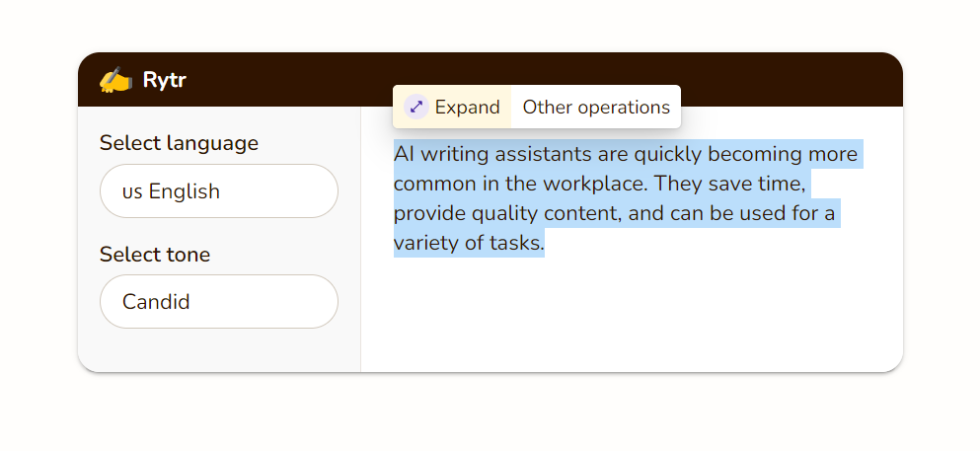Click the empty editor area below text
980x451 pixels.
pyautogui.click(x=632, y=316)
